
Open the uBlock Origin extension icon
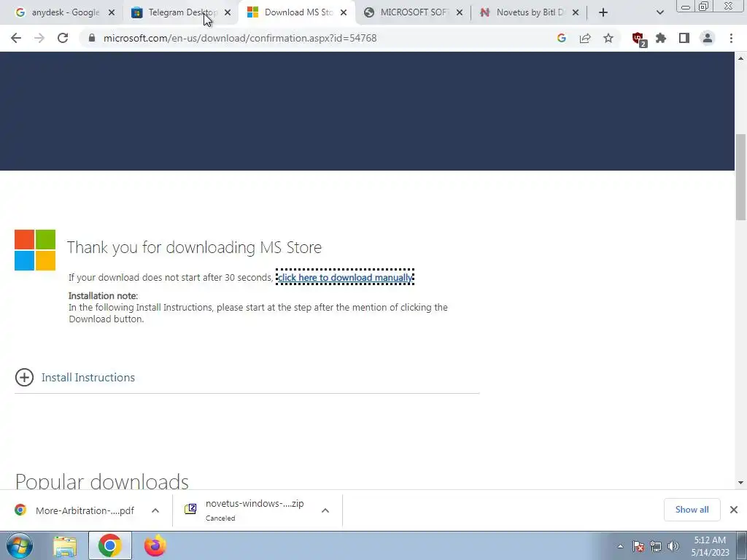638,39
